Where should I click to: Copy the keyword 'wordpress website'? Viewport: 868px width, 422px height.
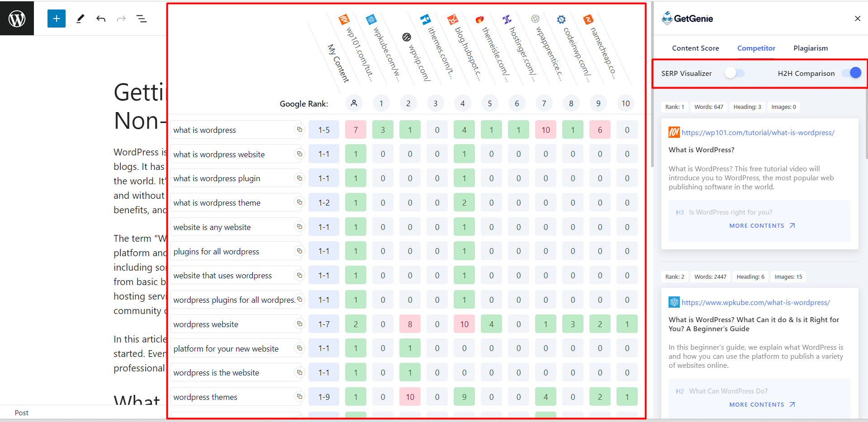[299, 324]
